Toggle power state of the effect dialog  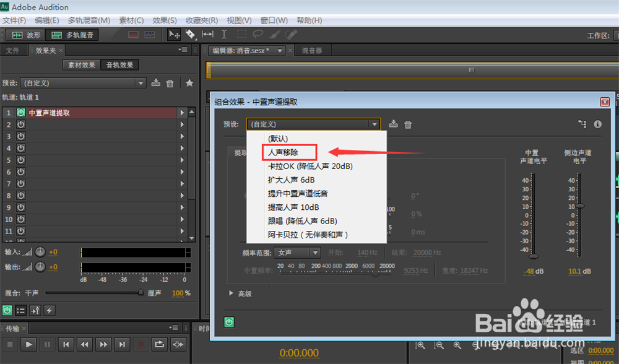(230, 322)
